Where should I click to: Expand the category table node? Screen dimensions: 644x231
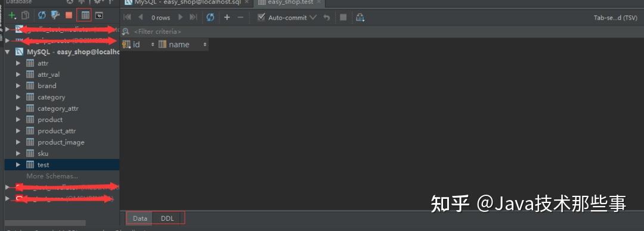click(x=18, y=97)
